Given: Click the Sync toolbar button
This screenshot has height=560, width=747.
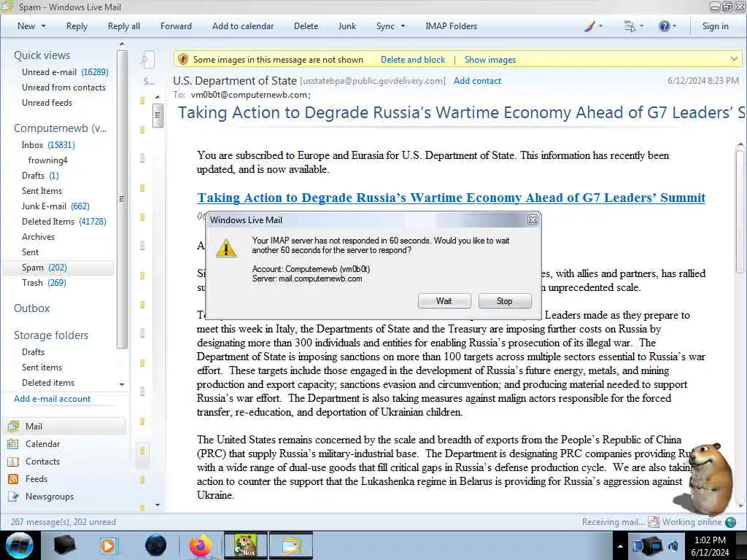Looking at the screenshot, I should (x=385, y=26).
